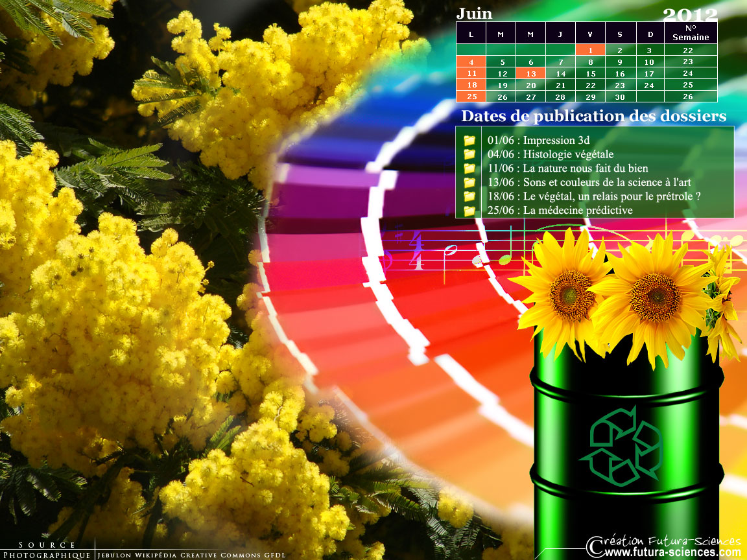Click the Dates de publication des dossiers heading

click(x=593, y=117)
